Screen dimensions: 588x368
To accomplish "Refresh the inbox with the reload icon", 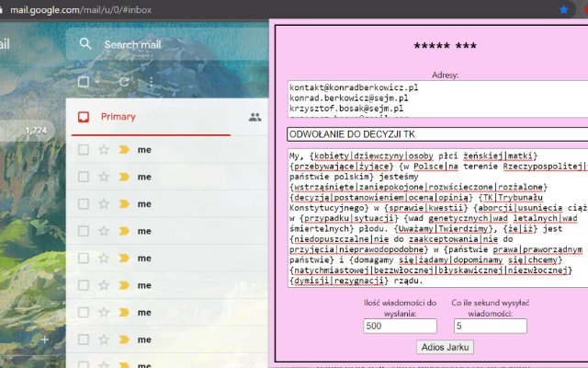I will pos(124,82).
